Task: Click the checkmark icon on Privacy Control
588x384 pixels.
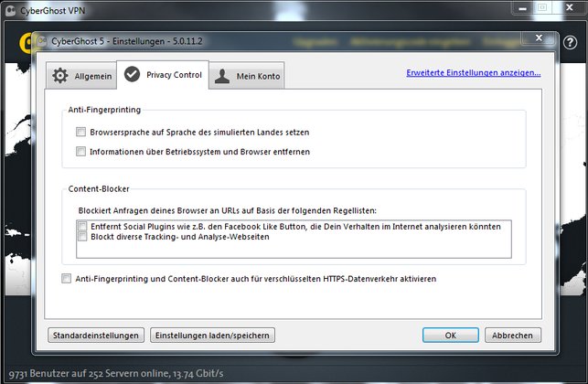Action: [x=132, y=74]
